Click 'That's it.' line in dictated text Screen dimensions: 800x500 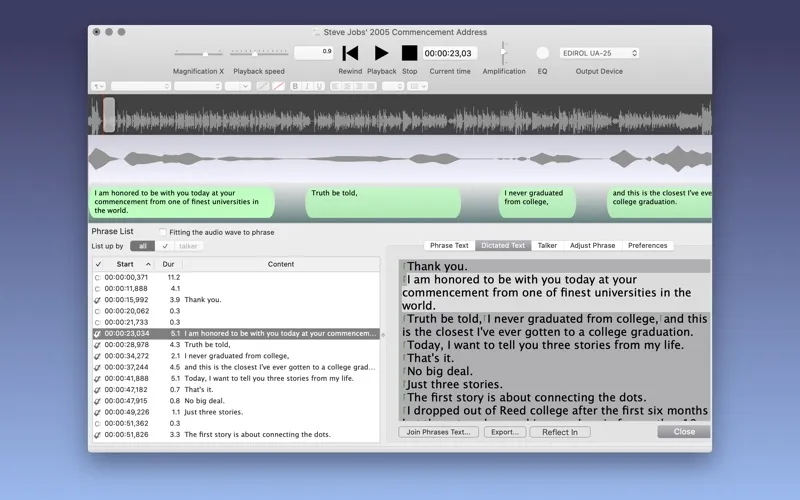(x=430, y=358)
